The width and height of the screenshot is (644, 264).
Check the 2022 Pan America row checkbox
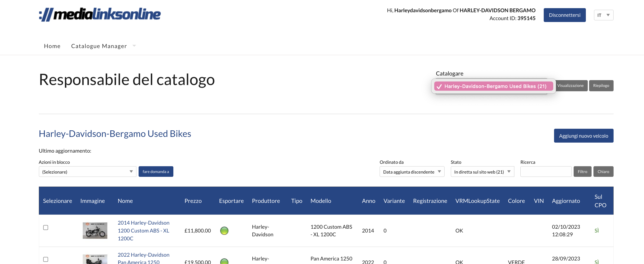click(46, 259)
